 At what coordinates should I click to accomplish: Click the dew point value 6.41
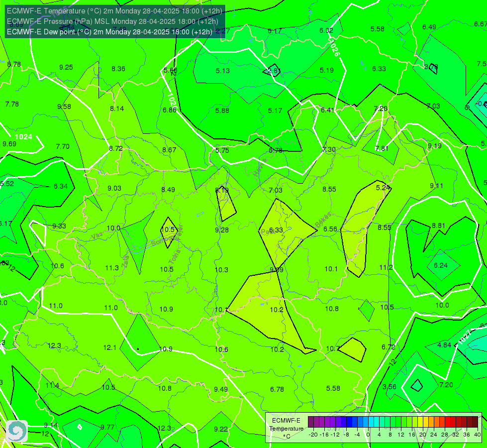point(328,110)
